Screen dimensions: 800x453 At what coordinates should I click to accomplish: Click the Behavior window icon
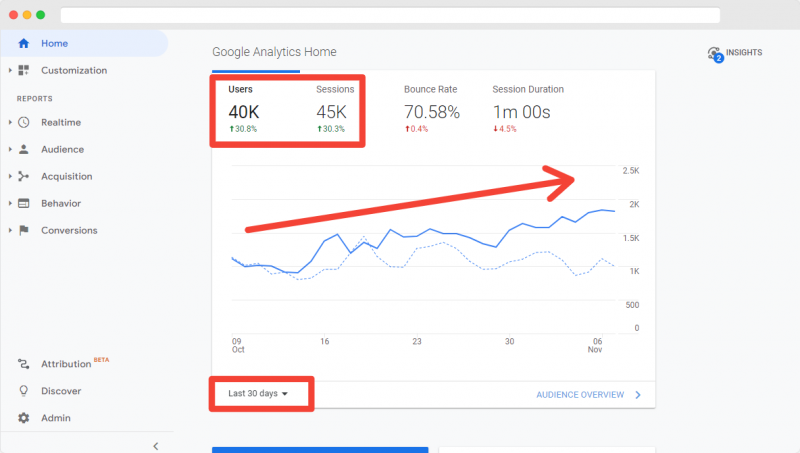[x=23, y=203]
